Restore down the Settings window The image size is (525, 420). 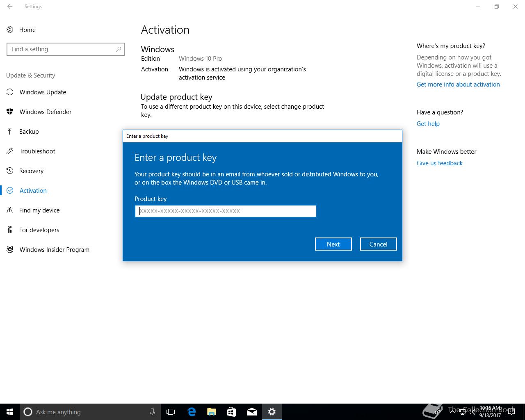[497, 7]
